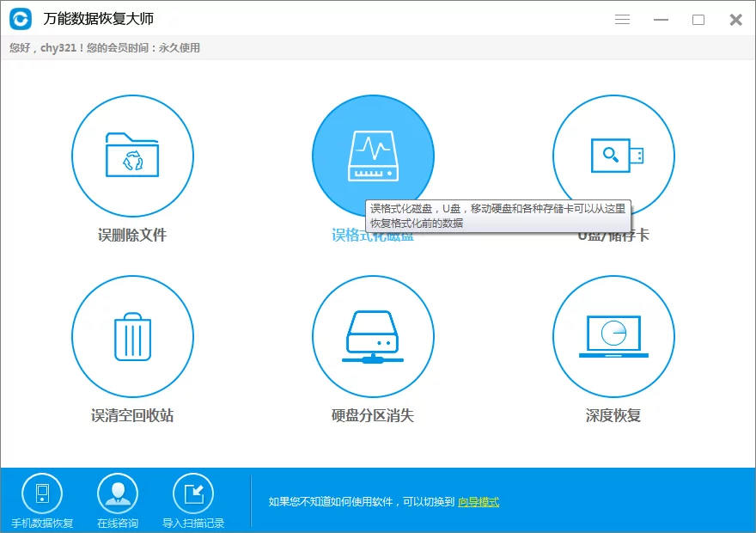Click the 误删除文件 label text
The width and height of the screenshot is (756, 533).
tap(132, 234)
